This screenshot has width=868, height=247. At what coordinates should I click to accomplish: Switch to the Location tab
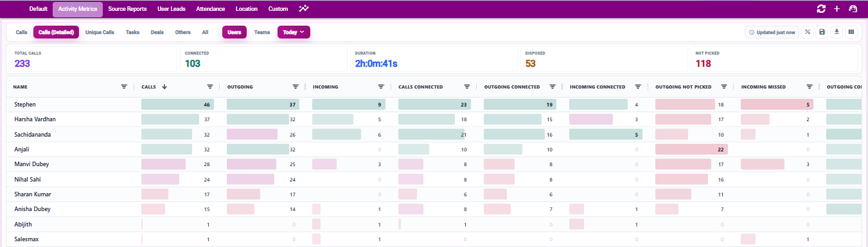(247, 9)
